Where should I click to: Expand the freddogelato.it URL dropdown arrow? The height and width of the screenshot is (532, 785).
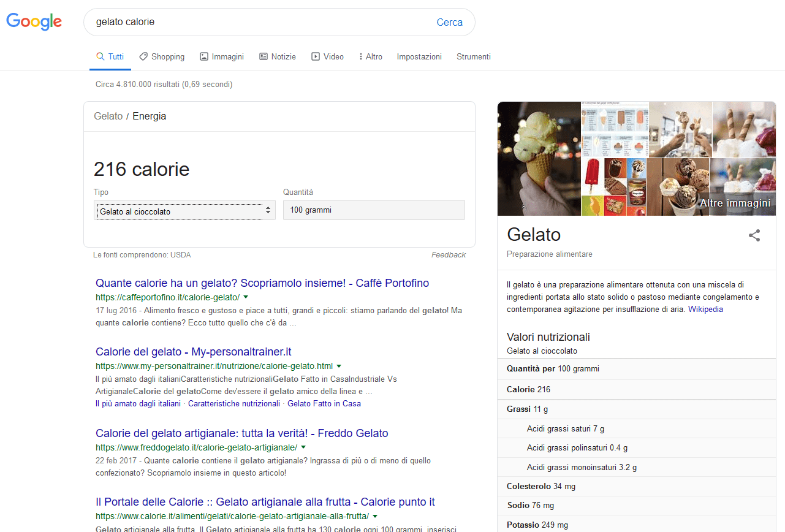pyautogui.click(x=303, y=447)
